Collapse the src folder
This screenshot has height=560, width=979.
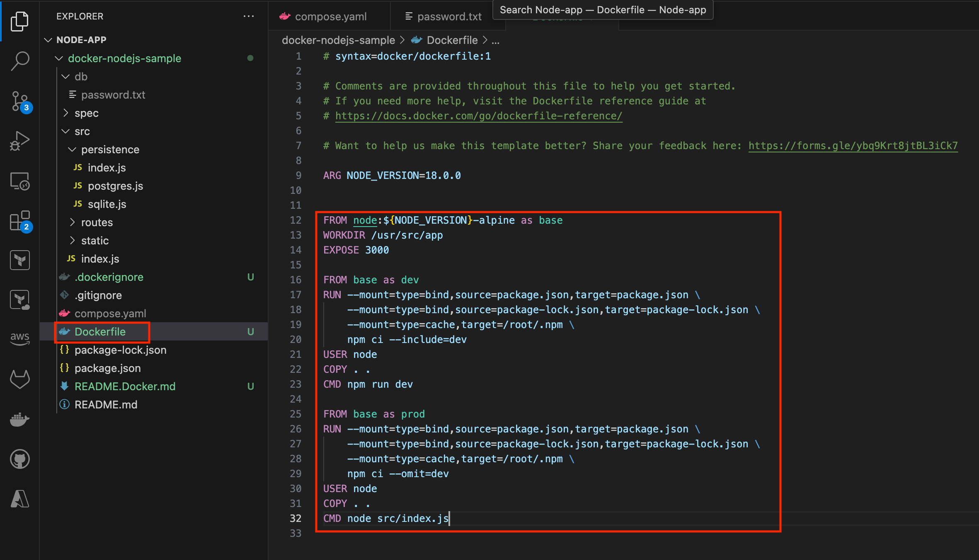click(x=65, y=131)
